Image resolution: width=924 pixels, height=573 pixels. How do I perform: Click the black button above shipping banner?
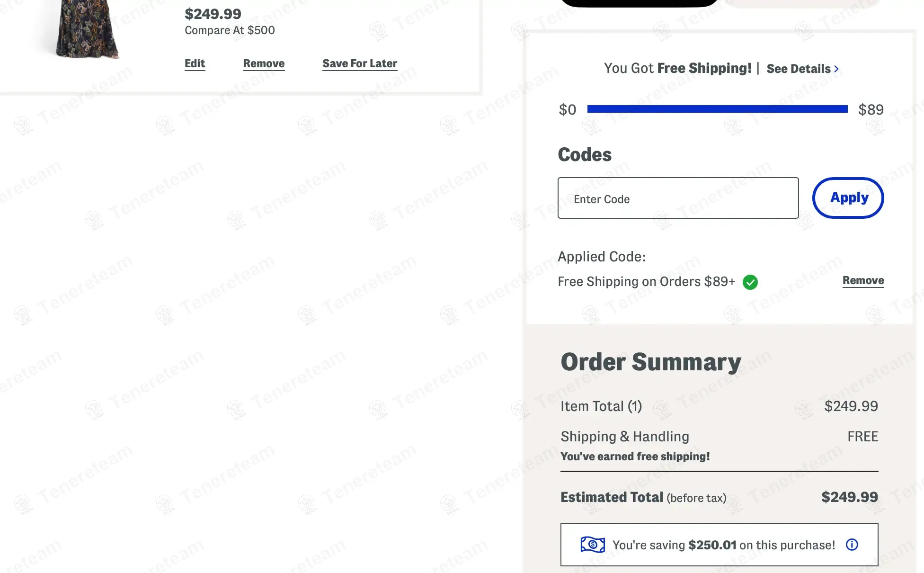pyautogui.click(x=639, y=3)
